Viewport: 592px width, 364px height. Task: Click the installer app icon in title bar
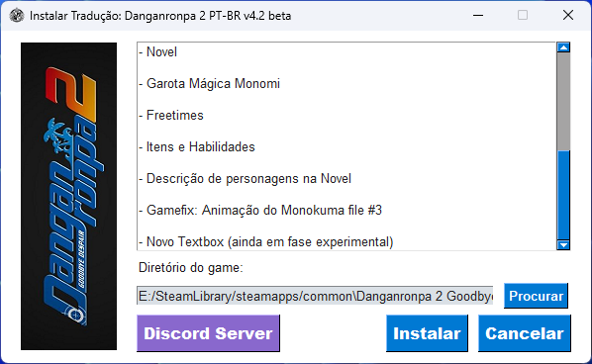click(17, 16)
